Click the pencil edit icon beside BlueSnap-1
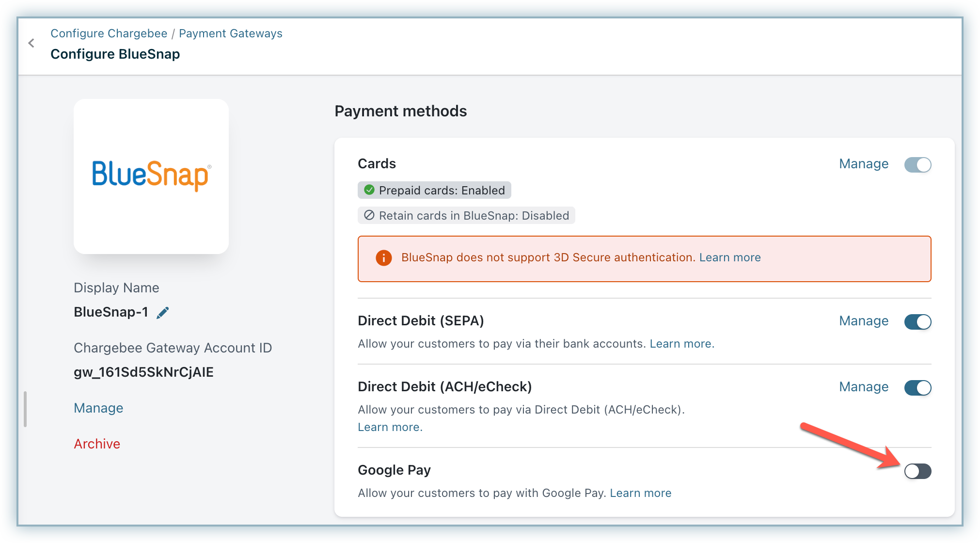 (x=163, y=313)
